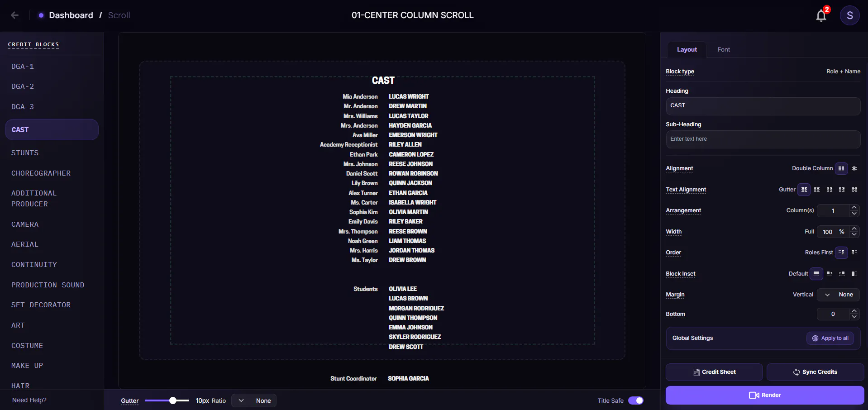
Task: Click the Students role in the preview
Action: tap(365, 289)
